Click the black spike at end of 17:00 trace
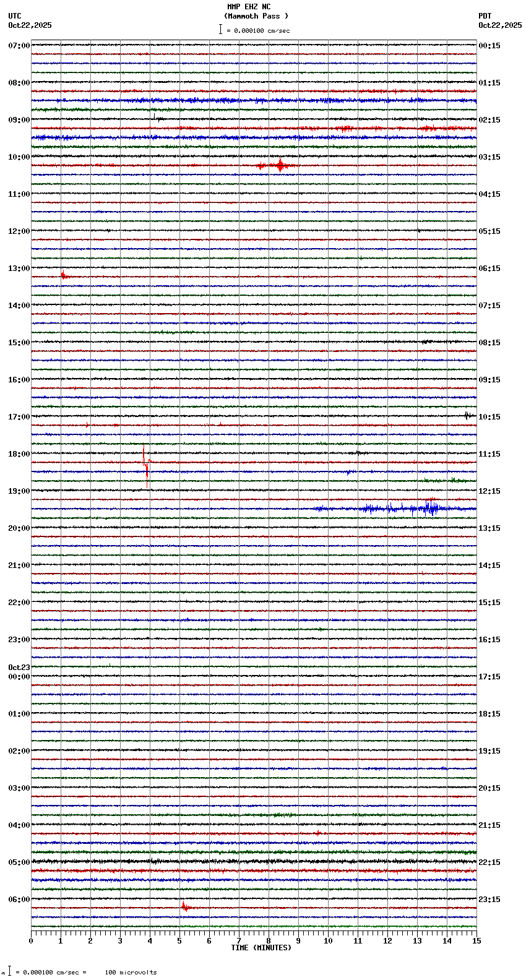This screenshot has height=980, width=526. 467,416
